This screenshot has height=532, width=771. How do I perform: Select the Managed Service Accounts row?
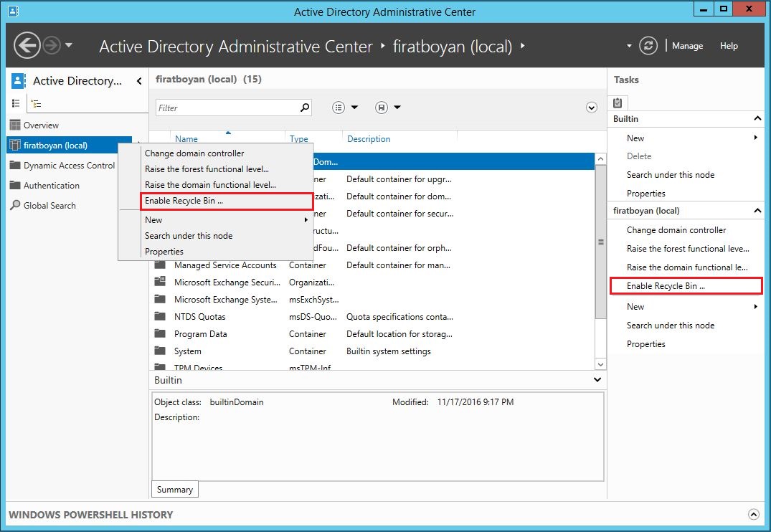click(x=372, y=265)
